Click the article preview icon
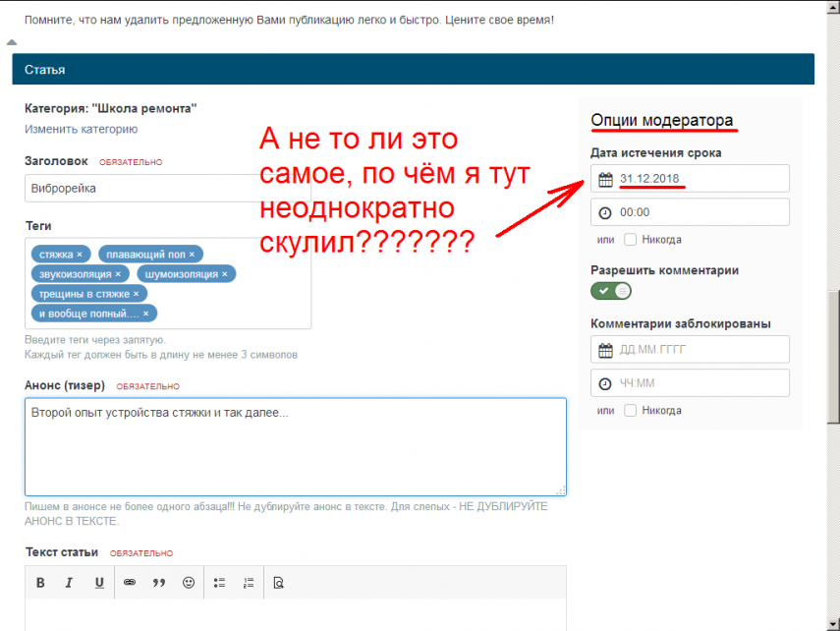 coord(279,583)
